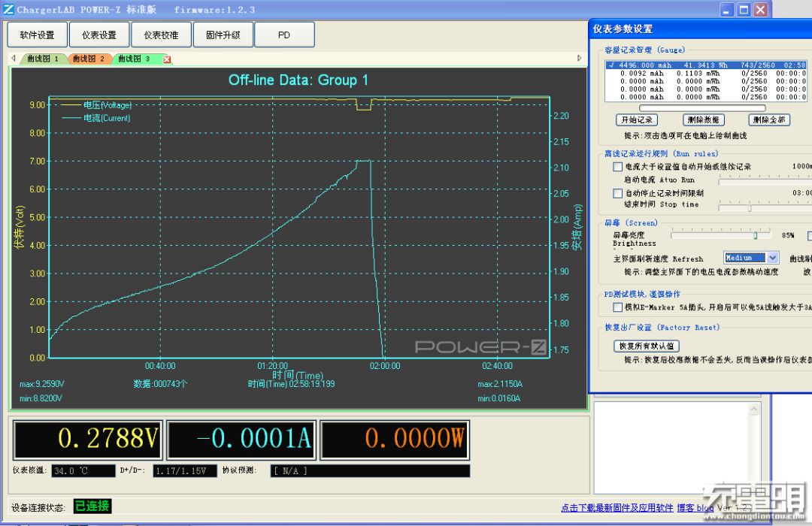Viewport: 812px width, 526px height.
Task: Click the ChargerLAB Z logo in title bar
Action: [x=8, y=9]
